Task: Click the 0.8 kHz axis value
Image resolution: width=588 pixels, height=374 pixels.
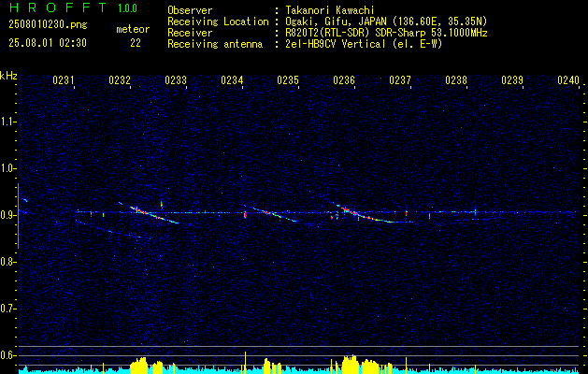Action: 7,262
